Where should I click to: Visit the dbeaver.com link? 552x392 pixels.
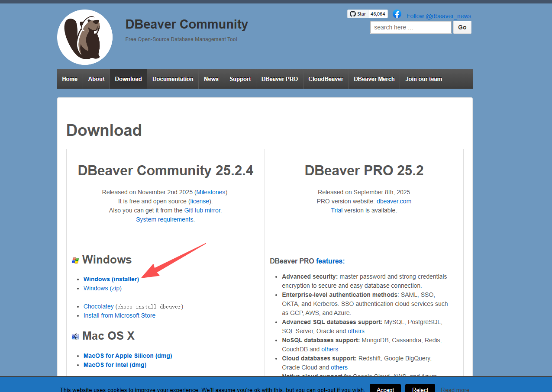(394, 201)
